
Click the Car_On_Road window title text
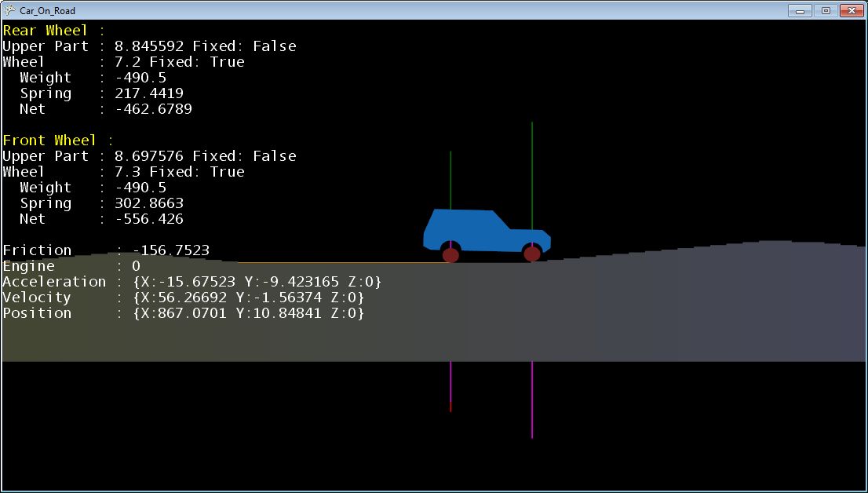47,11
